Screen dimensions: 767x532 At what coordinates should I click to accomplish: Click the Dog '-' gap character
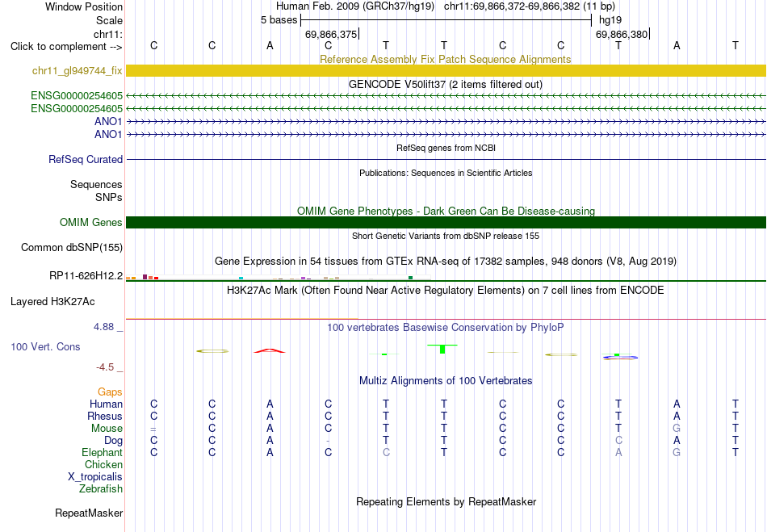coord(328,441)
